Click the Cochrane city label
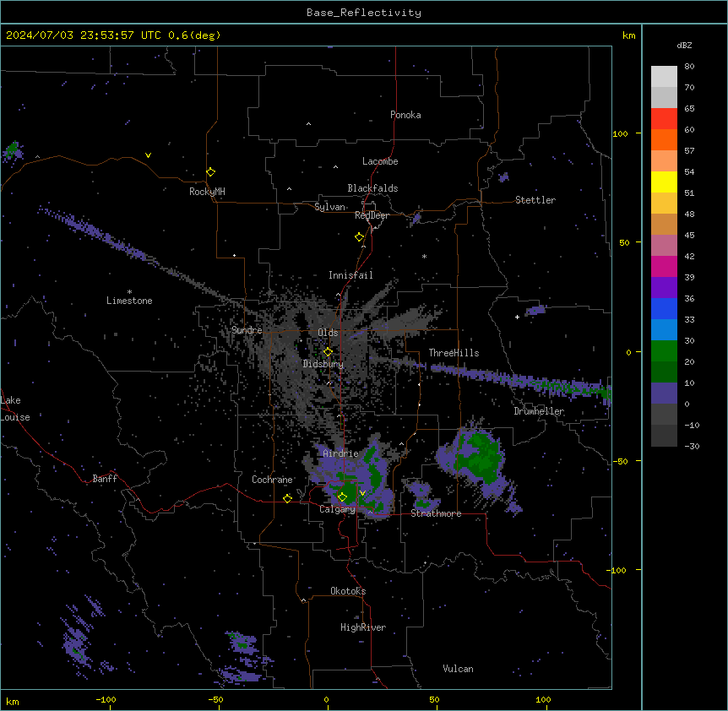728x711 pixels. pyautogui.click(x=272, y=480)
